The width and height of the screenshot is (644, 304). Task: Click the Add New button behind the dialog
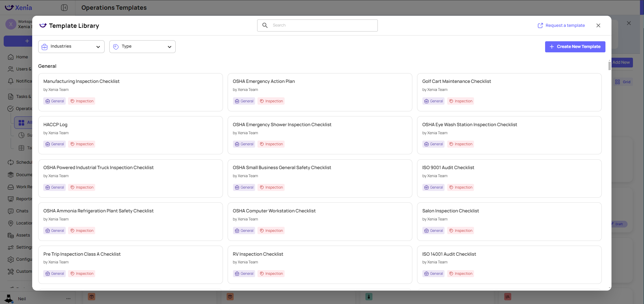pyautogui.click(x=622, y=62)
